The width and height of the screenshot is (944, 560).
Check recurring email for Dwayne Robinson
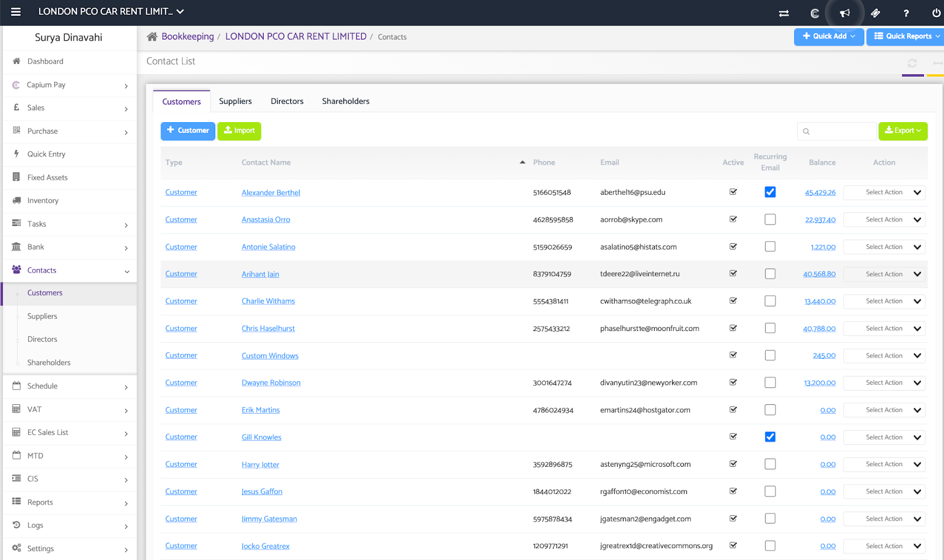[x=770, y=382]
